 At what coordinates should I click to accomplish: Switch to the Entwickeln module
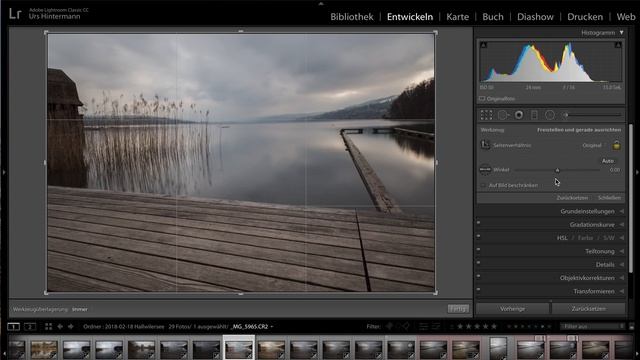point(410,17)
